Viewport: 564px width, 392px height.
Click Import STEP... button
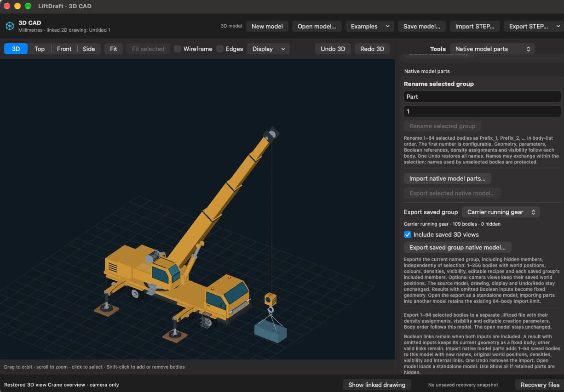[475, 26]
